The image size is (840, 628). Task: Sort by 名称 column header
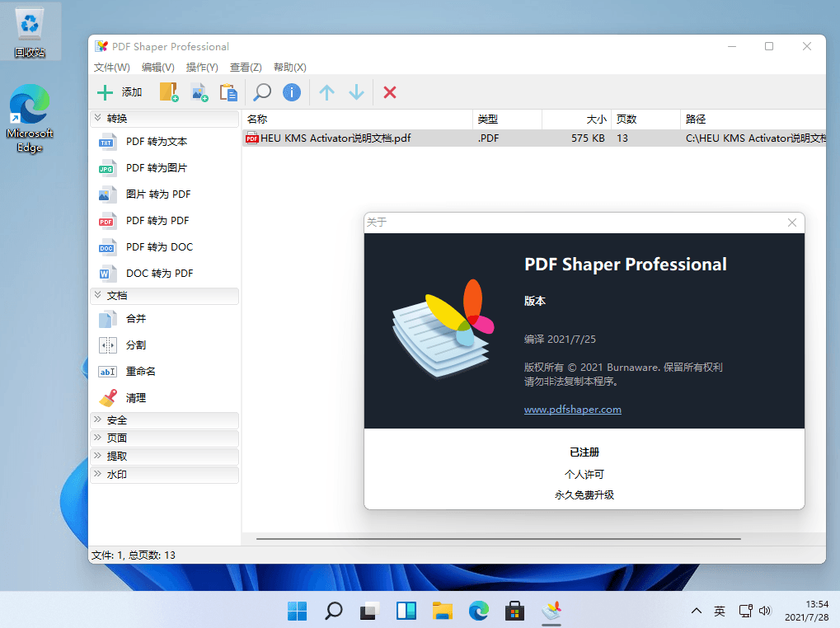coord(357,120)
